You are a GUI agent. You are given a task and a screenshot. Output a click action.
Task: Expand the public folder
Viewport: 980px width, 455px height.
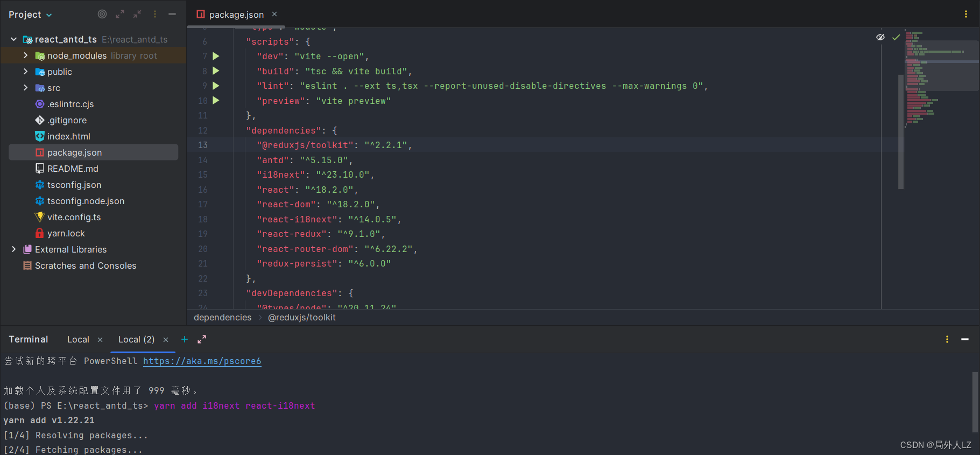click(x=25, y=72)
